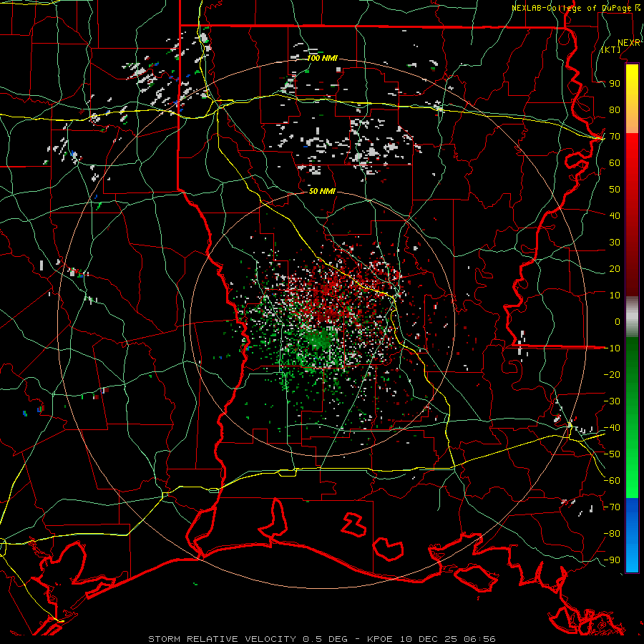Click the 70 value on the velocity scale
This screenshot has width=644, height=644.
pyautogui.click(x=615, y=137)
